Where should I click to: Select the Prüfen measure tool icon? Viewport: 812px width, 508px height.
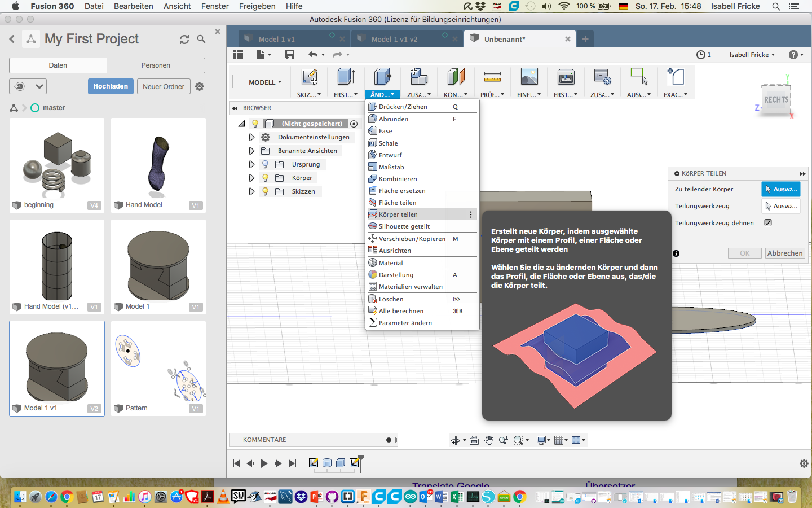(x=492, y=77)
